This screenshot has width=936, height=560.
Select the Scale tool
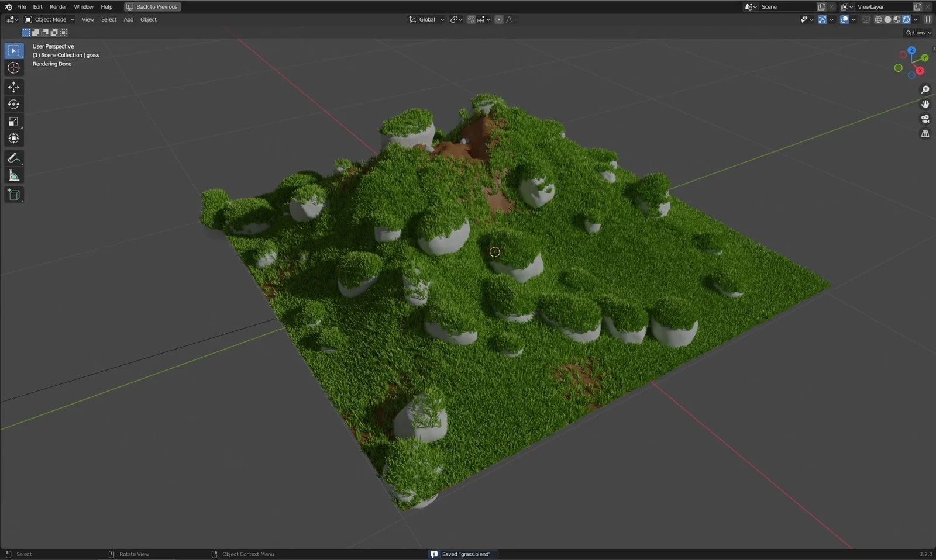click(x=13, y=121)
